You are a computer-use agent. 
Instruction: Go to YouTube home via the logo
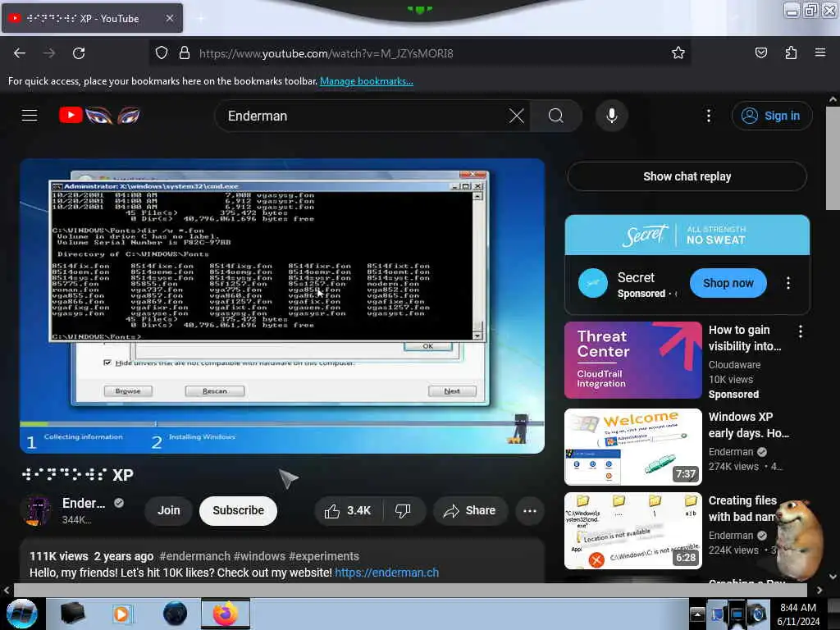[99, 115]
